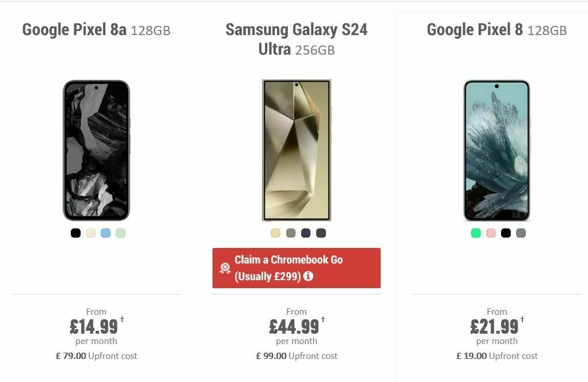Click the dagger symbol next to £14.99
Image resolution: width=588 pixels, height=382 pixels.
(x=120, y=321)
